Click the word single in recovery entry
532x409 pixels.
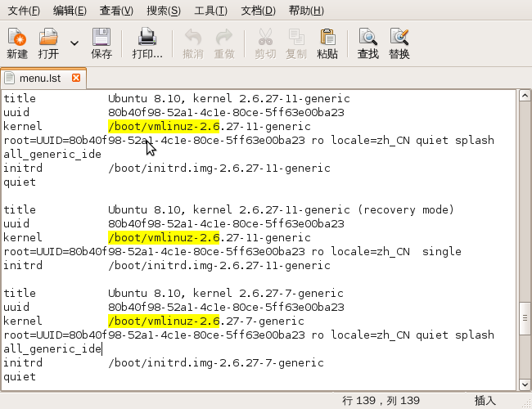coord(441,251)
